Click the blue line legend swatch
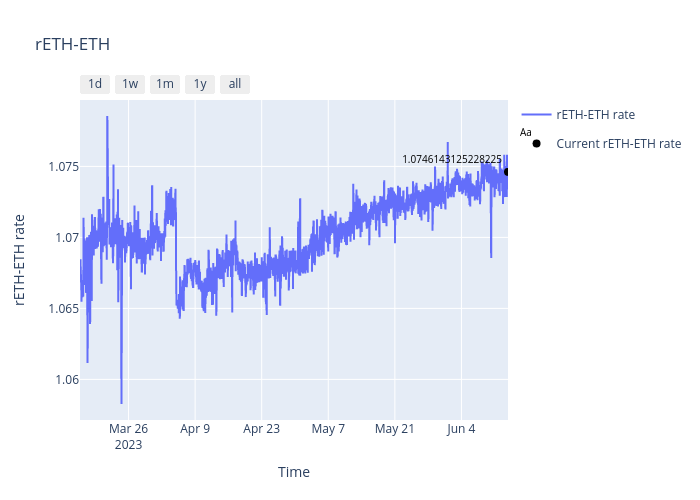The image size is (700, 500). point(536,114)
